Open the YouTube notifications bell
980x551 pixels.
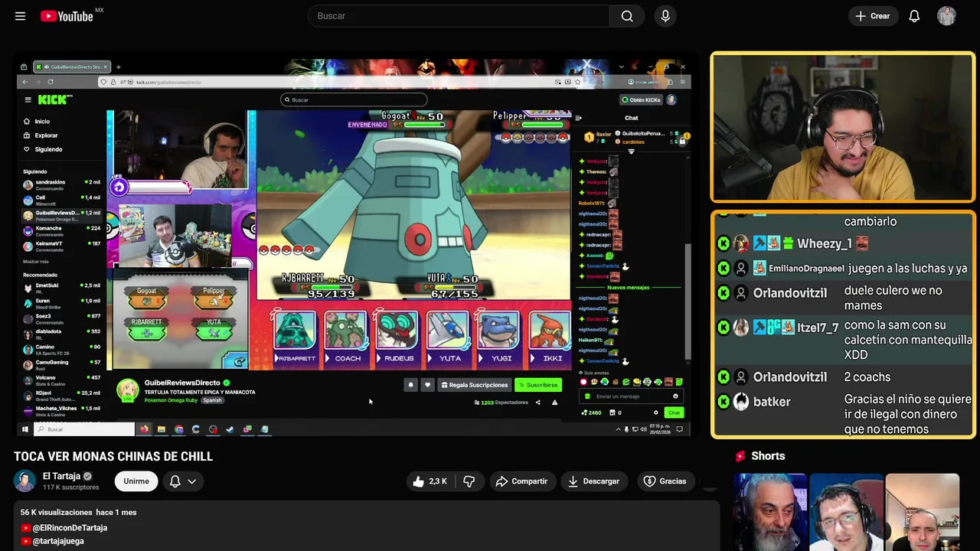[x=914, y=16]
